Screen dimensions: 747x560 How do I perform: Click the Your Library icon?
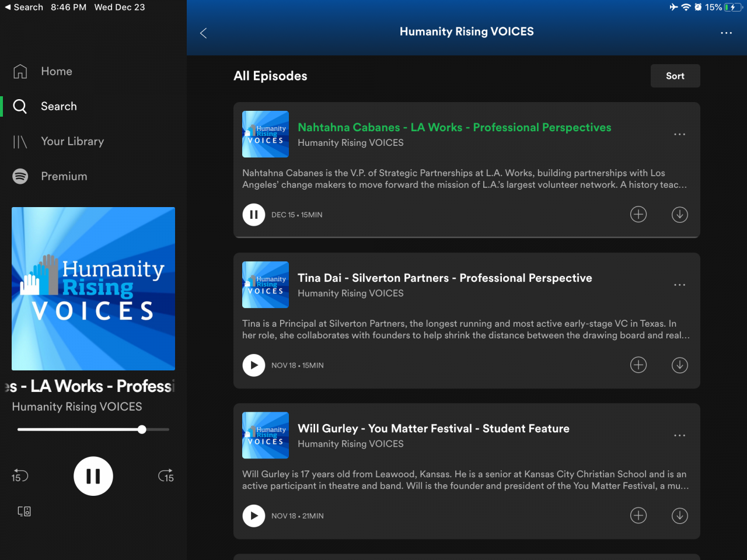pos(20,142)
